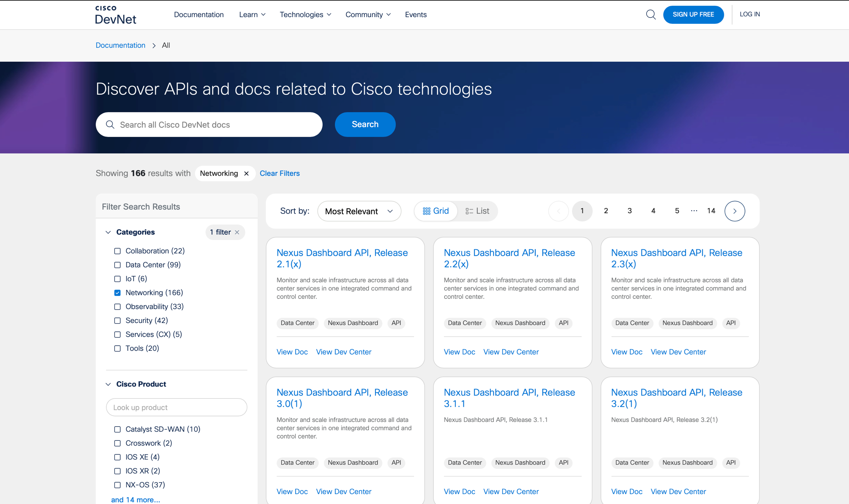Click the API tag on Release 2.3(x) card

tap(731, 323)
